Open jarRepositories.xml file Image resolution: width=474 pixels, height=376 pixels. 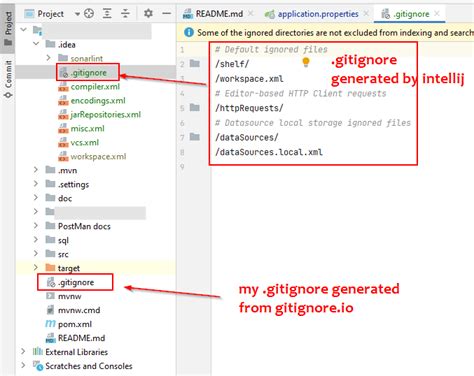[106, 115]
